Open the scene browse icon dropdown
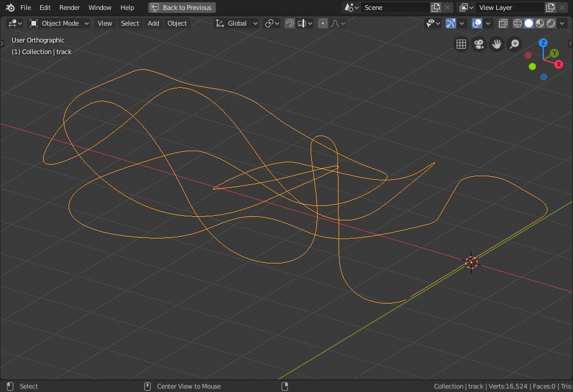The image size is (573, 392). (351, 8)
